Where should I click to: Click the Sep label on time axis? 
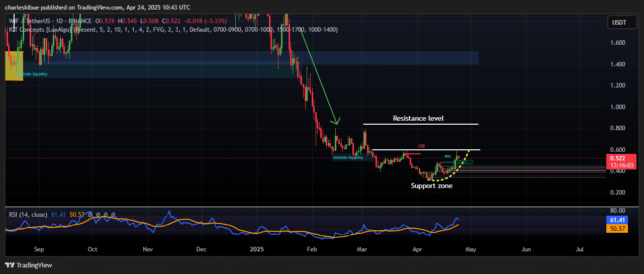click(39, 249)
